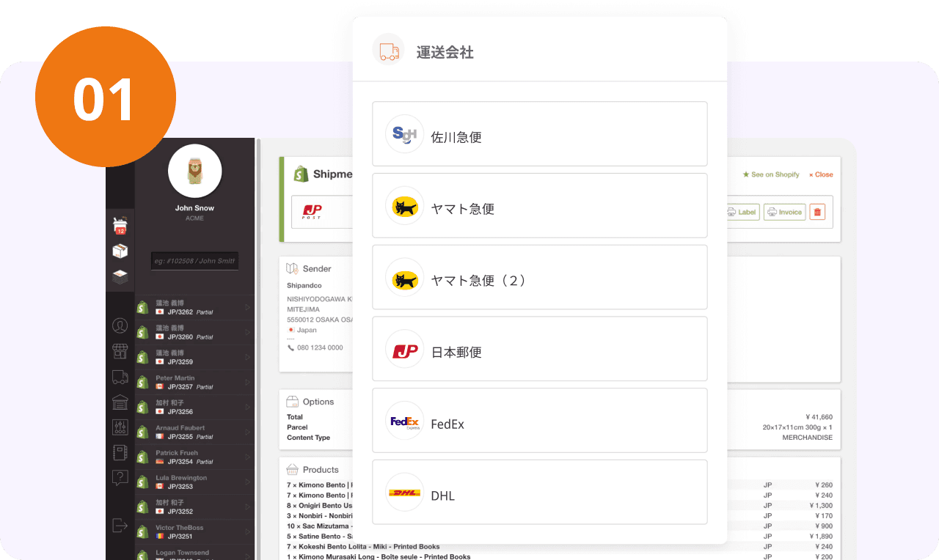Open the help question mark sidebar icon
Viewport: 939px width, 560px height.
(x=120, y=478)
